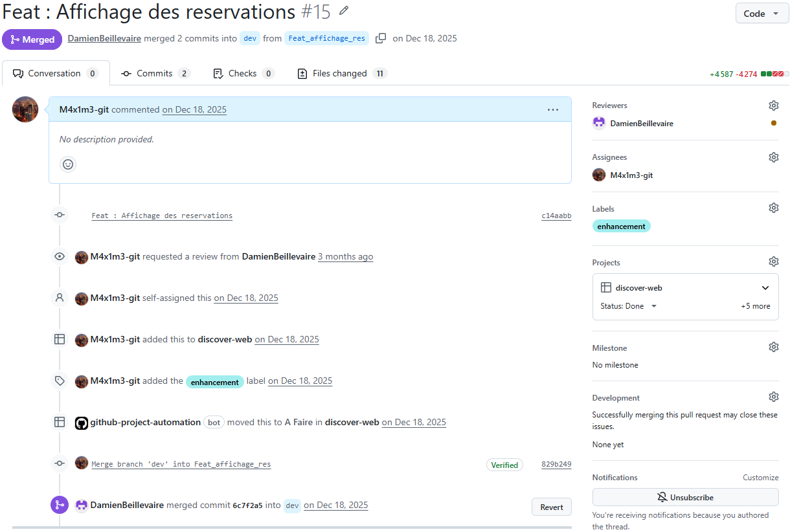
Task: Open the Development settings gear
Action: pyautogui.click(x=774, y=396)
